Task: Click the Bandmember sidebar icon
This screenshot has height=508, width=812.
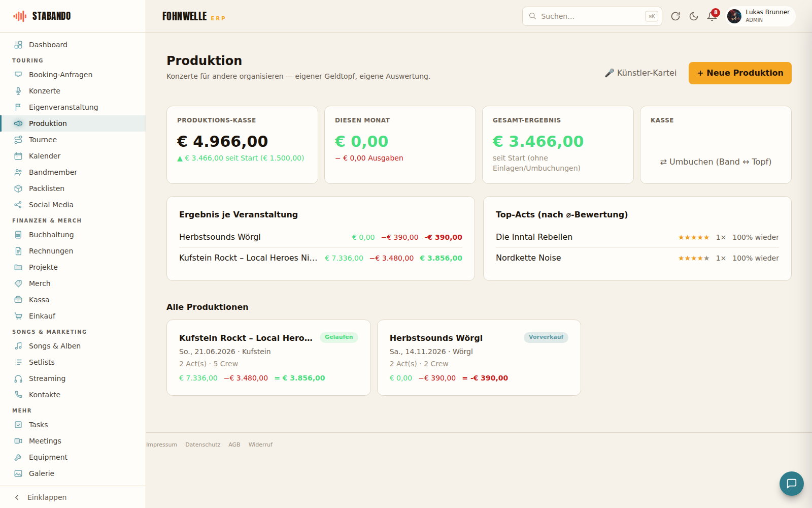Action: coord(18,172)
